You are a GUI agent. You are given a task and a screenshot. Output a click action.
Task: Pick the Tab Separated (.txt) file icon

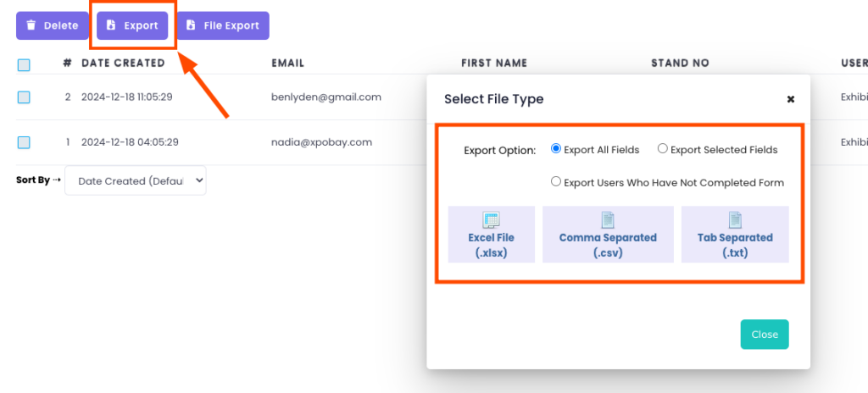point(735,221)
